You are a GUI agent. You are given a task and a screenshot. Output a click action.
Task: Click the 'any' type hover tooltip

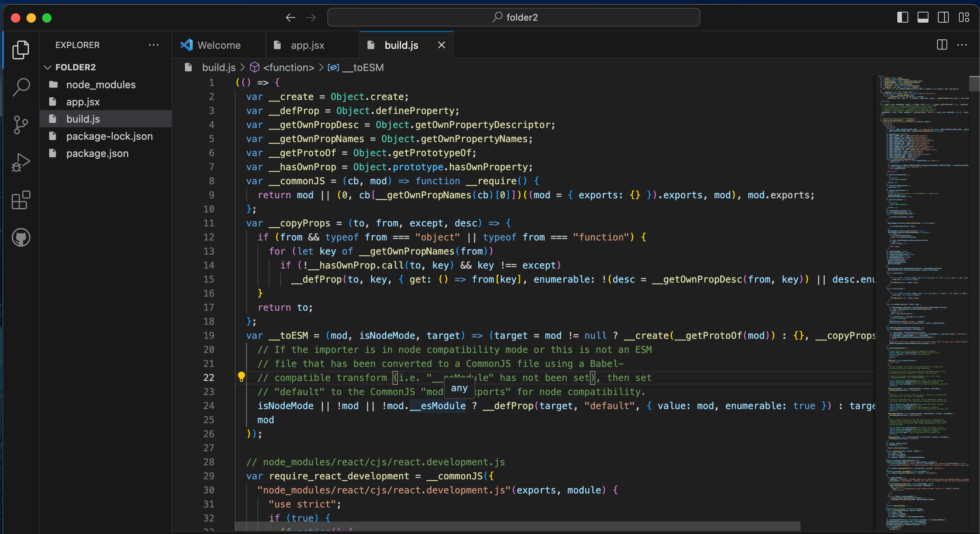pos(459,388)
